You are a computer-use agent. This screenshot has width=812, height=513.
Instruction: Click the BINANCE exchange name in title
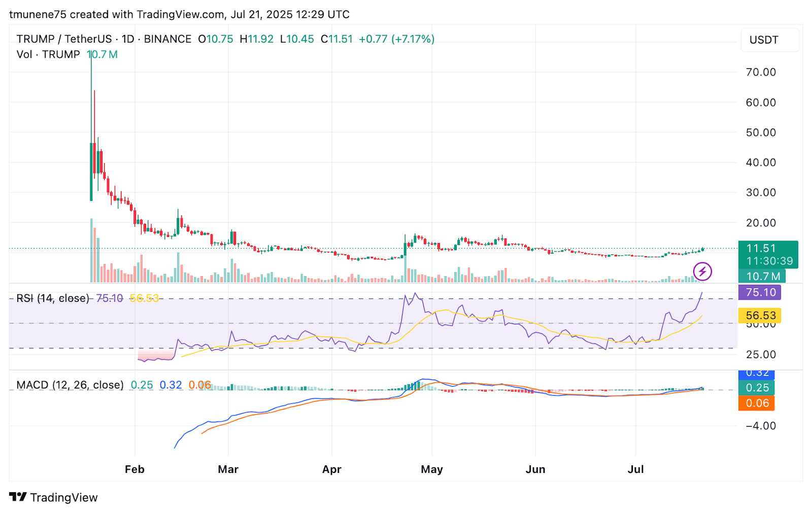point(167,39)
